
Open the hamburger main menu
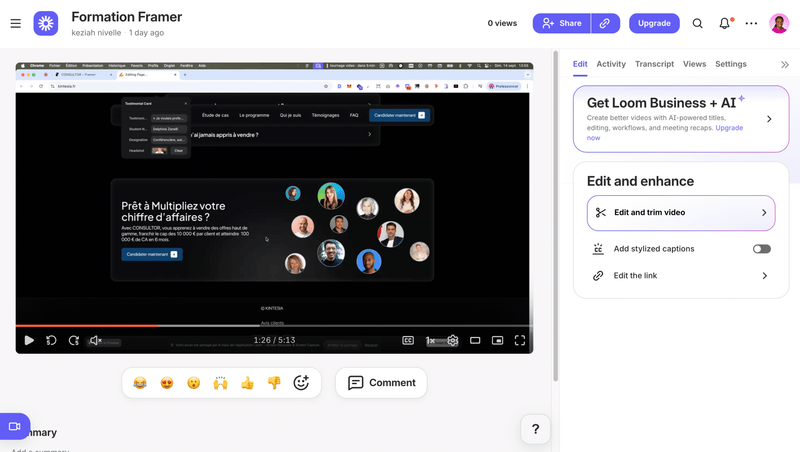pos(15,23)
